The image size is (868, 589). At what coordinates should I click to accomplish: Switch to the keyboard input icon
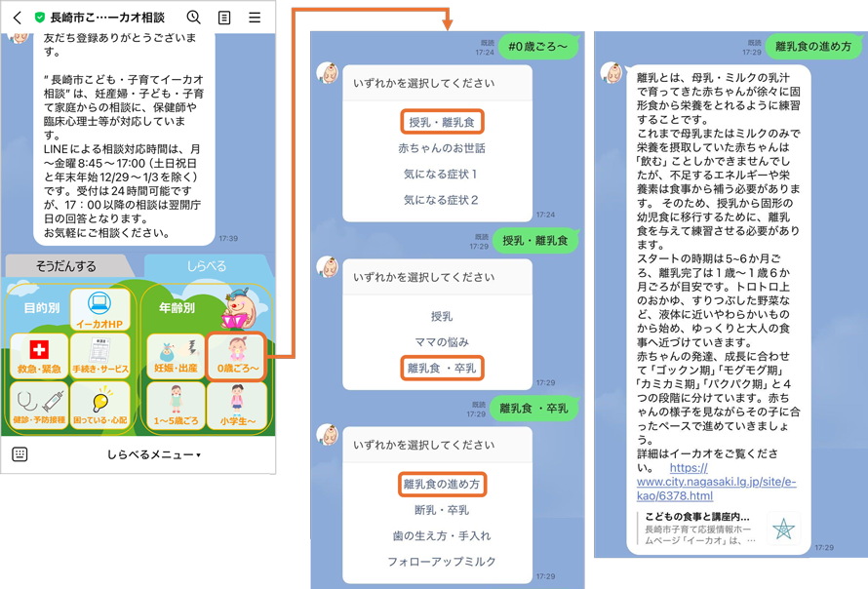[20, 454]
